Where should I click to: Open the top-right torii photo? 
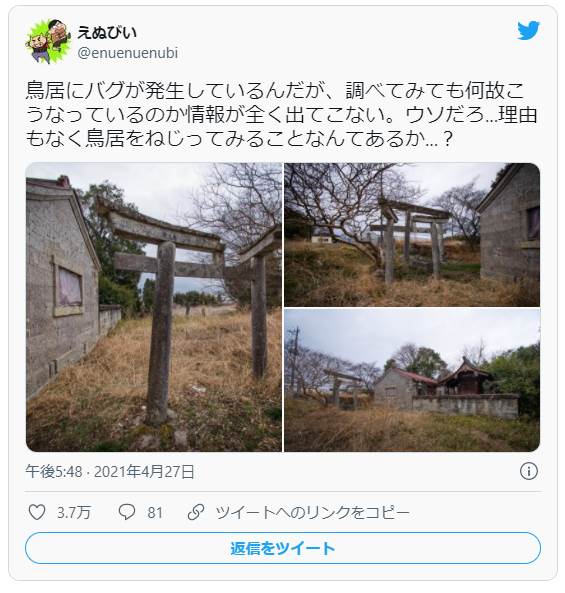tap(412, 234)
